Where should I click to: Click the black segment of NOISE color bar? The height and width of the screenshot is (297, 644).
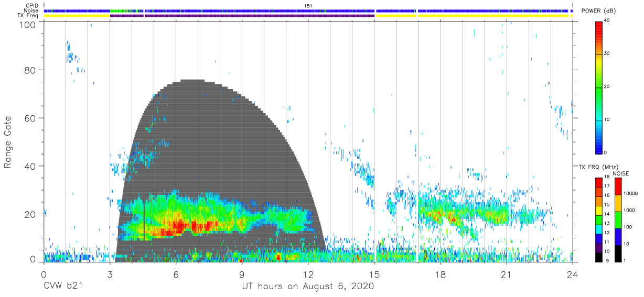click(617, 253)
